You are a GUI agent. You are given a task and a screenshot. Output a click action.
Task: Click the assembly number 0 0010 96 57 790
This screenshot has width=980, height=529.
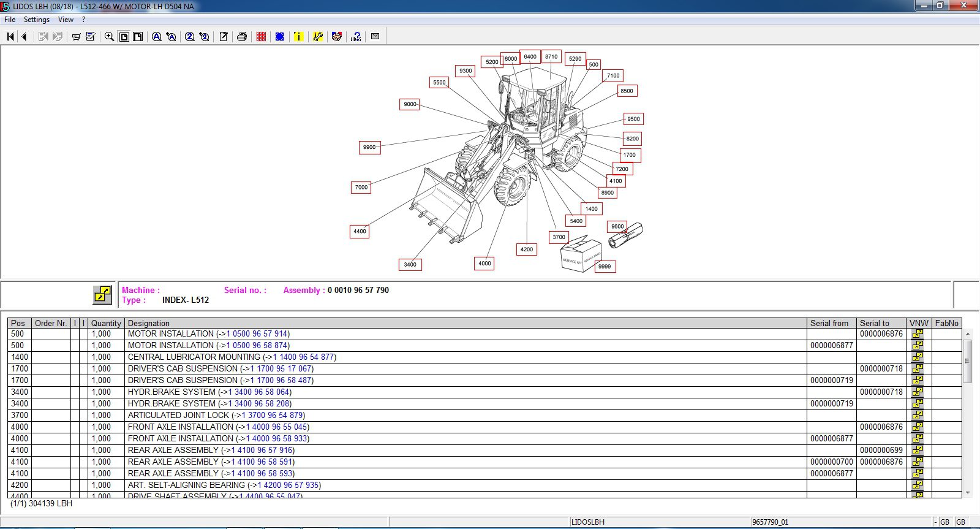pos(358,291)
